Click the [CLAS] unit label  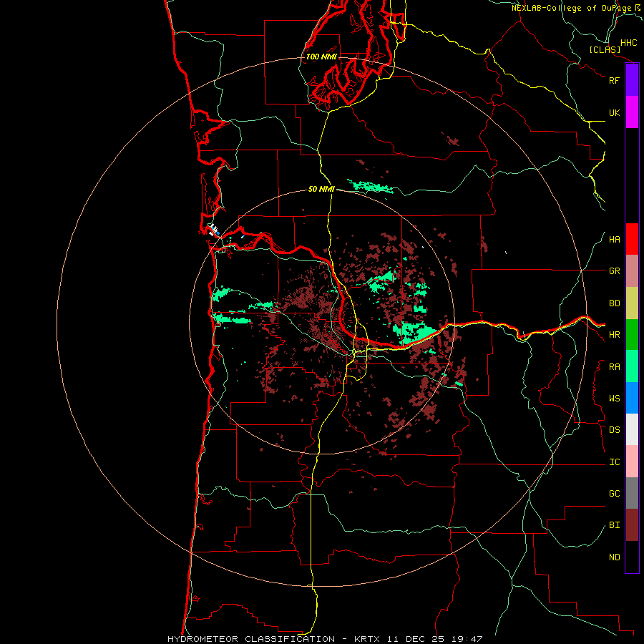(605, 50)
